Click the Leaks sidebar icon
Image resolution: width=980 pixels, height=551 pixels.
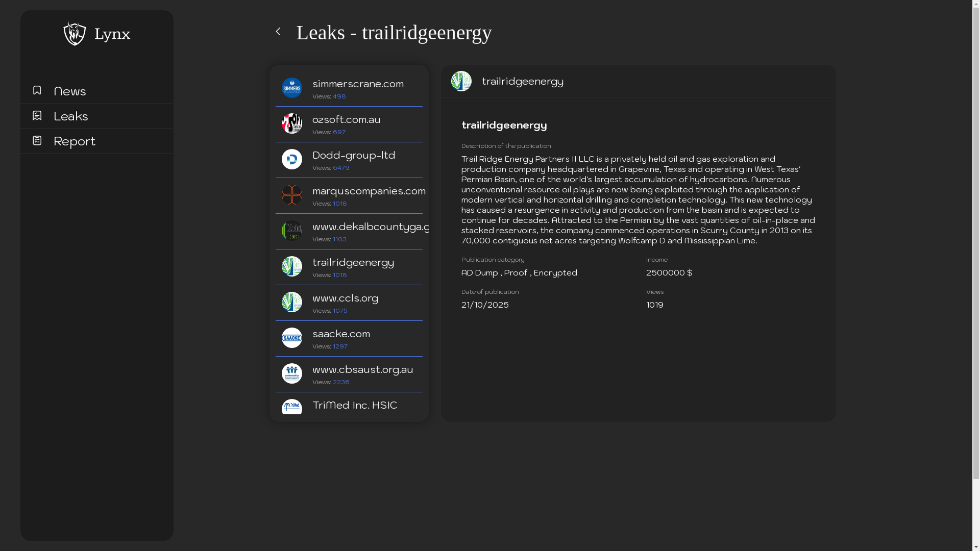click(37, 116)
